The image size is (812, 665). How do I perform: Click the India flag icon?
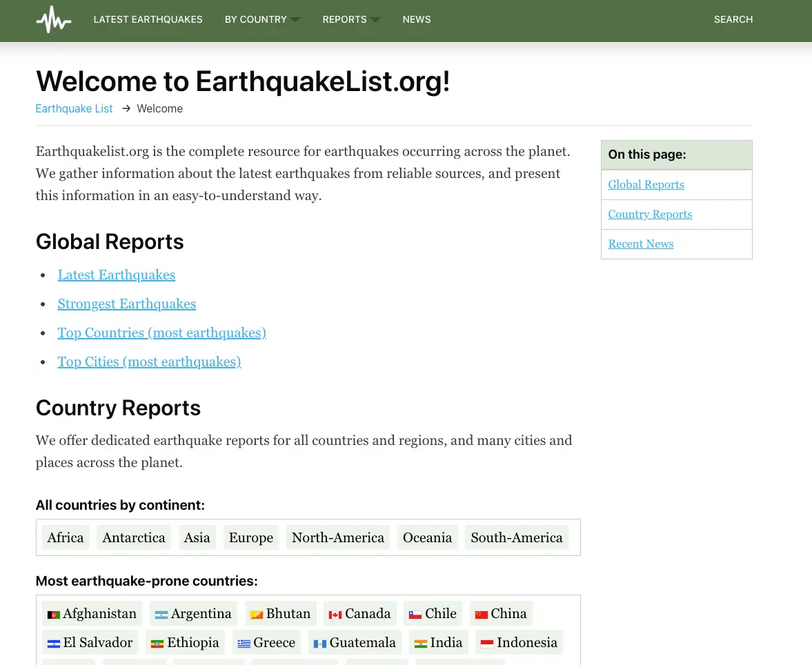click(421, 644)
